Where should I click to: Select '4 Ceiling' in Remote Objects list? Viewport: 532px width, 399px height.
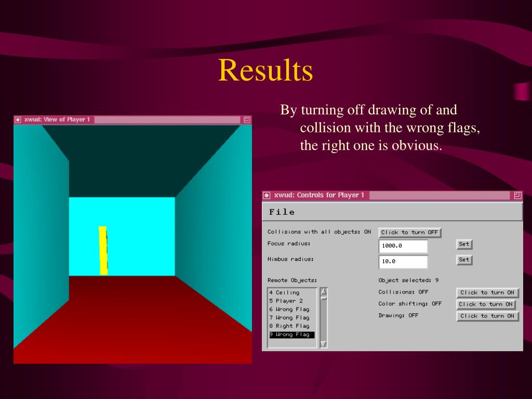point(292,292)
